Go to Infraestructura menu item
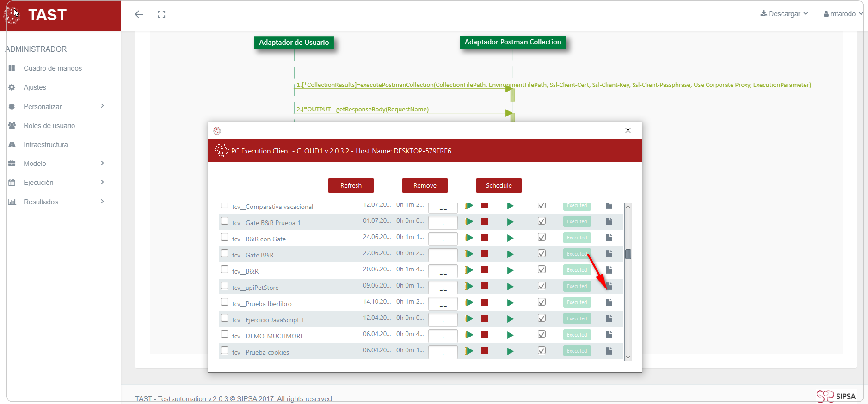 click(45, 145)
